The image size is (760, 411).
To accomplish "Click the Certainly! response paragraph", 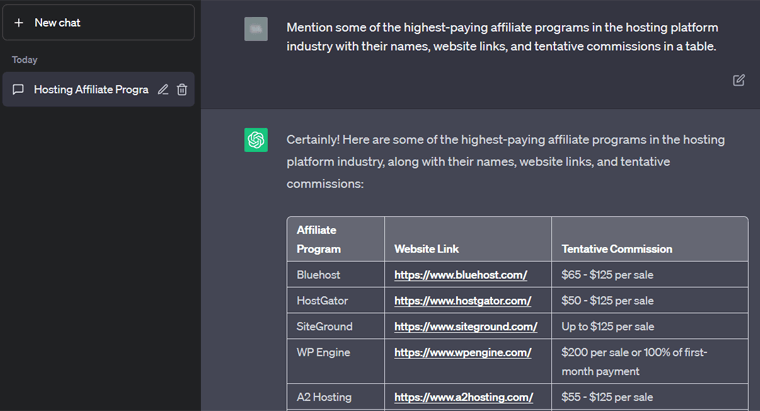I will [x=506, y=162].
